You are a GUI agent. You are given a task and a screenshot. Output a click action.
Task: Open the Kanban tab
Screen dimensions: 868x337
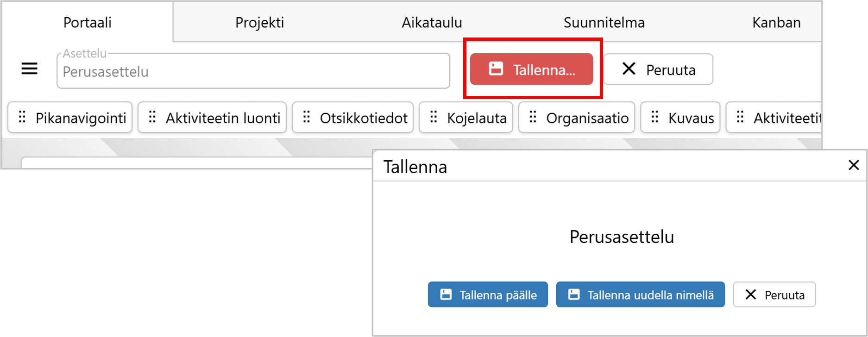point(776,22)
